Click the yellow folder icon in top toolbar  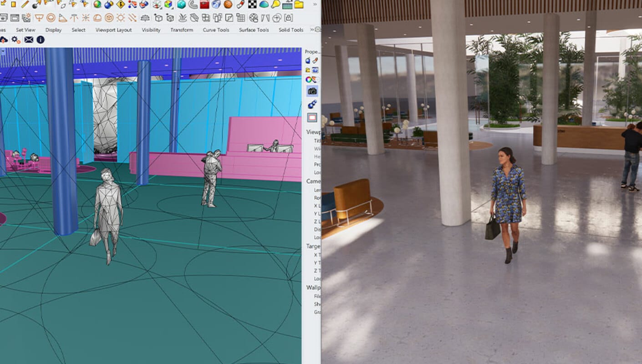click(299, 5)
